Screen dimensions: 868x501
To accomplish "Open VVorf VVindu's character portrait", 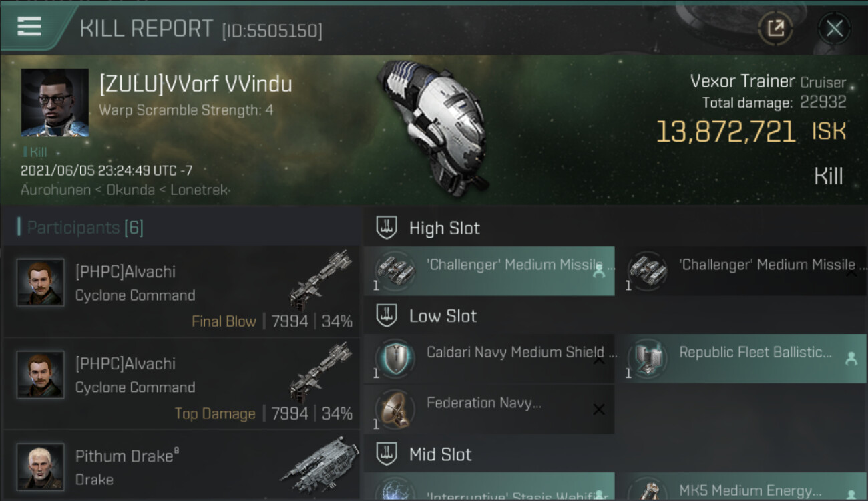I will coord(55,102).
